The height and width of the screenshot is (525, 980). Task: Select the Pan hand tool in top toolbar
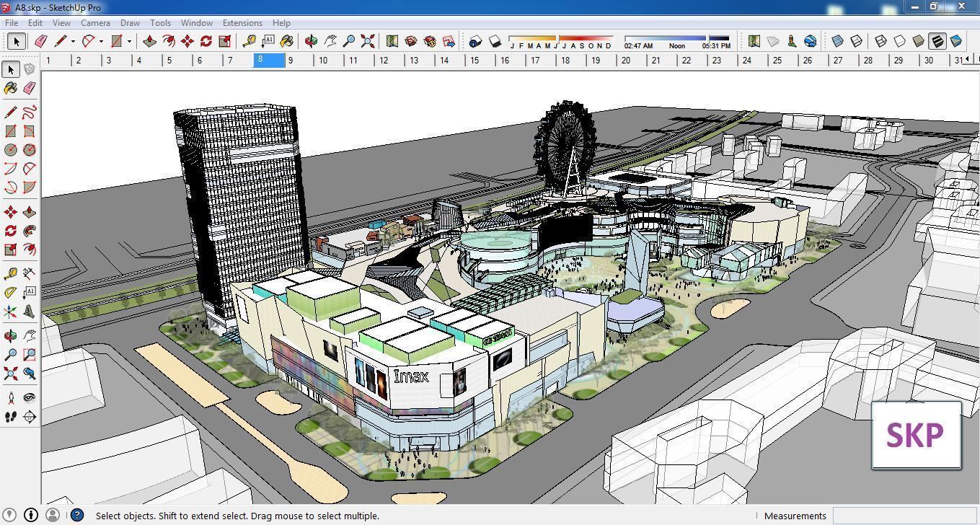tap(330, 42)
